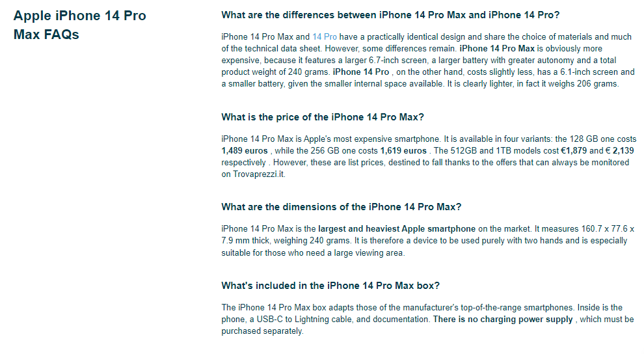This screenshot has width=644, height=354.
Task: Click "purchased separately" in the last answer
Action: [x=262, y=331]
